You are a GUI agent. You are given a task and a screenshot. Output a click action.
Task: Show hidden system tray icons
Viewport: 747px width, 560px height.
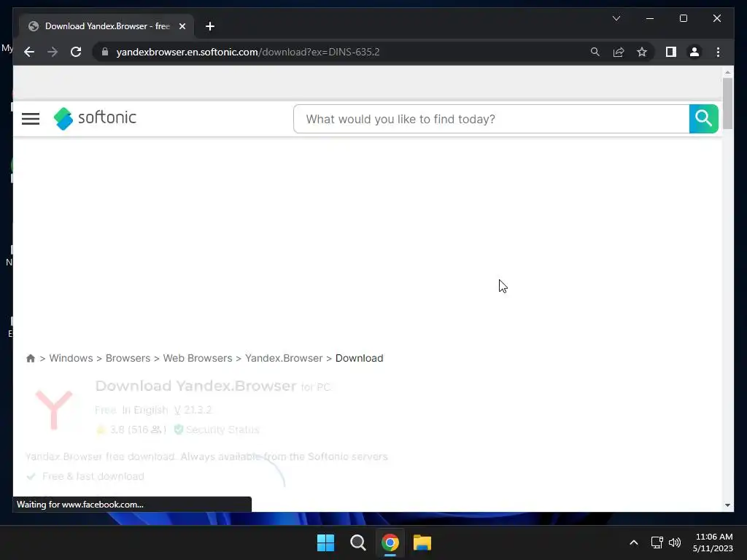tap(634, 542)
